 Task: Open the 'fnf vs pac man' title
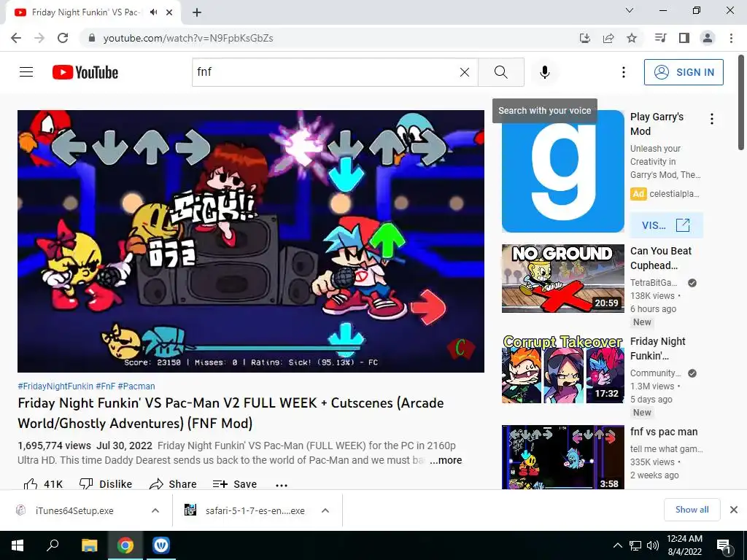pos(664,432)
